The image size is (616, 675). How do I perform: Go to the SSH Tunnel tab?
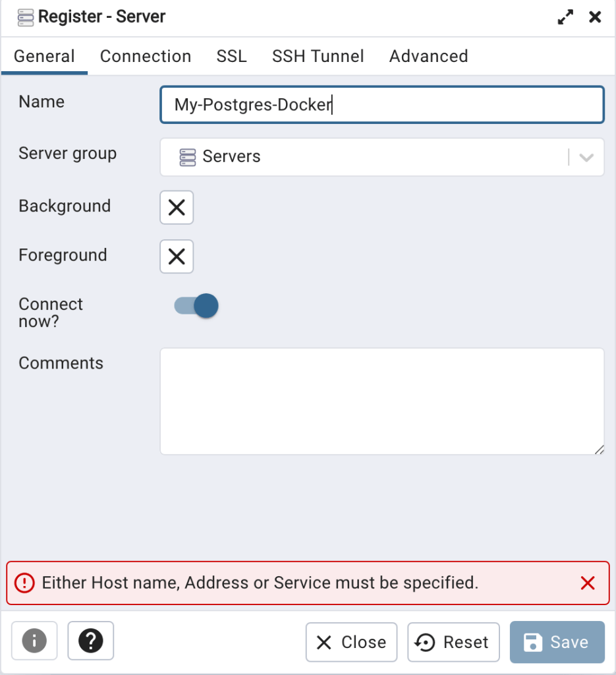[318, 57]
